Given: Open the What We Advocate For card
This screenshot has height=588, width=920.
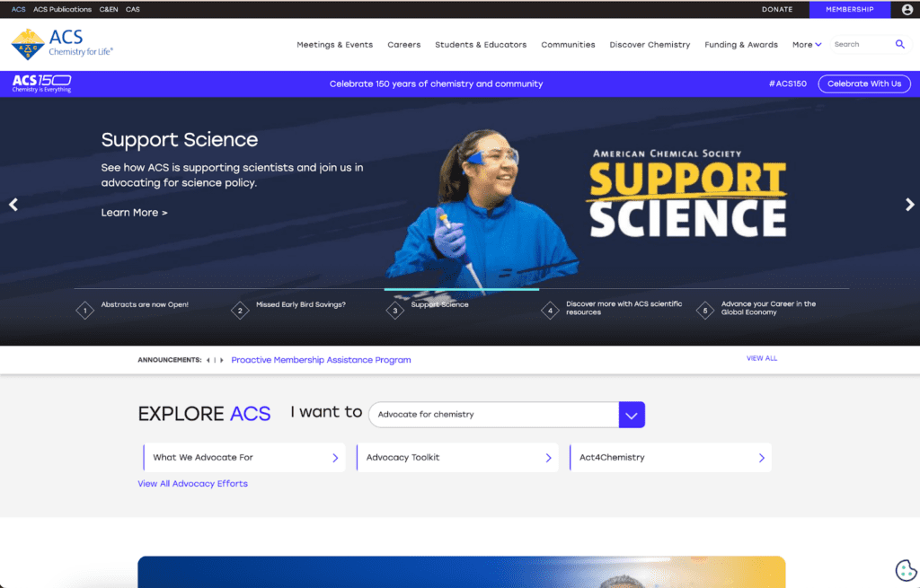Looking at the screenshot, I should coord(244,458).
